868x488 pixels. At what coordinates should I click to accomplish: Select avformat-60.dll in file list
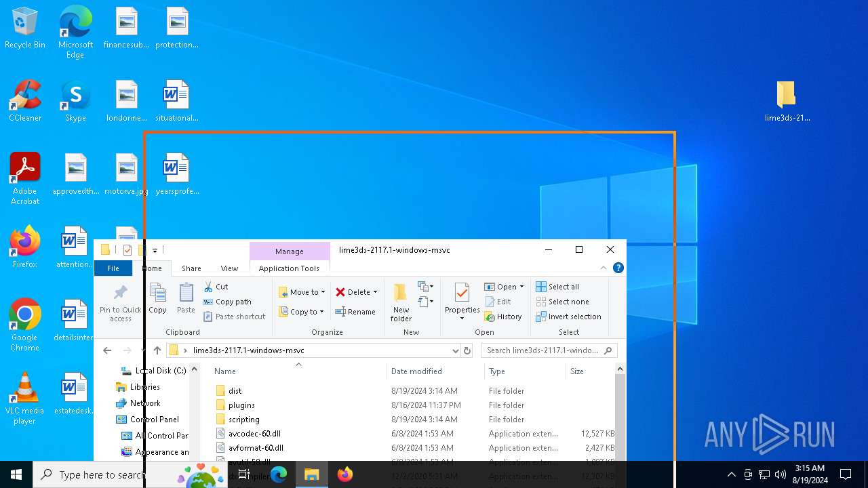point(256,448)
